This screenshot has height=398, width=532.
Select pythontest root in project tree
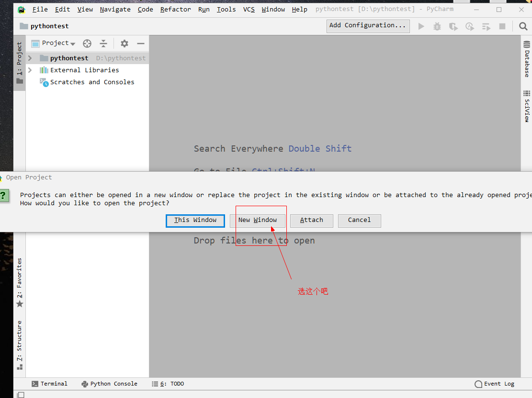click(87, 58)
